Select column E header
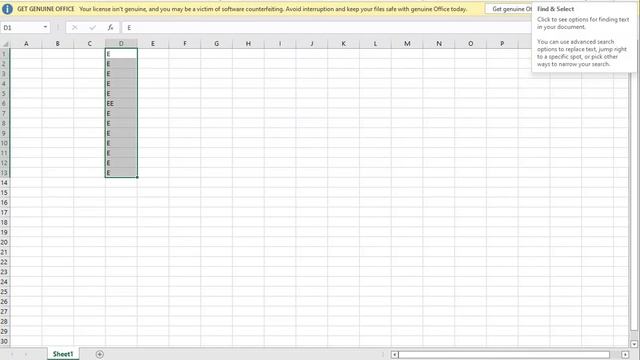This screenshot has height=360, width=640. (x=153, y=44)
